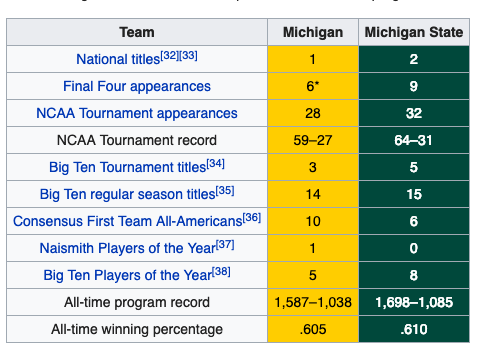Image resolution: width=480 pixels, height=360 pixels.
Task: Click the Big Ten Tournament titles link
Action: (x=128, y=167)
